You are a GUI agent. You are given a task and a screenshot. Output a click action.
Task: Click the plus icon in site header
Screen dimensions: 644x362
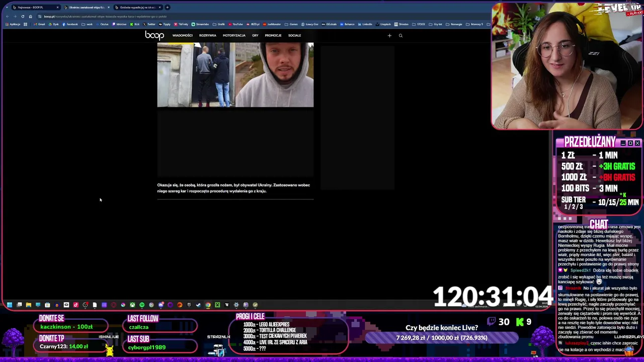point(389,35)
